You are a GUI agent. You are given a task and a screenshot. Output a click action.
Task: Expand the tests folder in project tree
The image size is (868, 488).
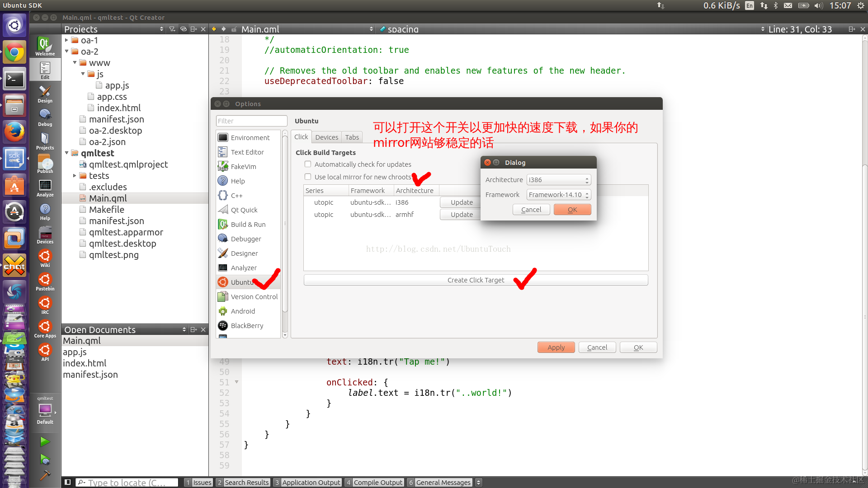(x=75, y=176)
